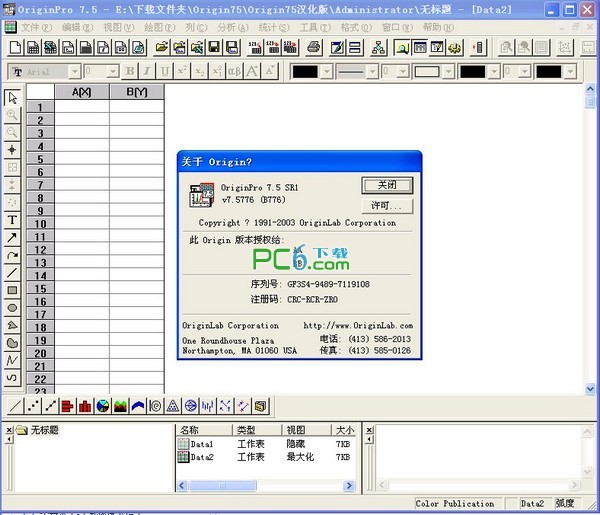The height and width of the screenshot is (515, 600).
Task: Select the Curved Arrow tool
Action: tap(12, 255)
